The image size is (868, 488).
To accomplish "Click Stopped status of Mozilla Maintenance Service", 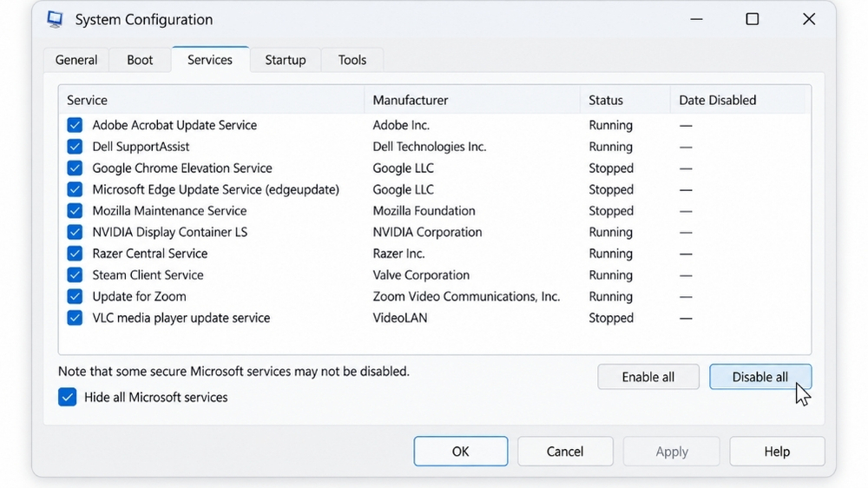I will pos(611,211).
